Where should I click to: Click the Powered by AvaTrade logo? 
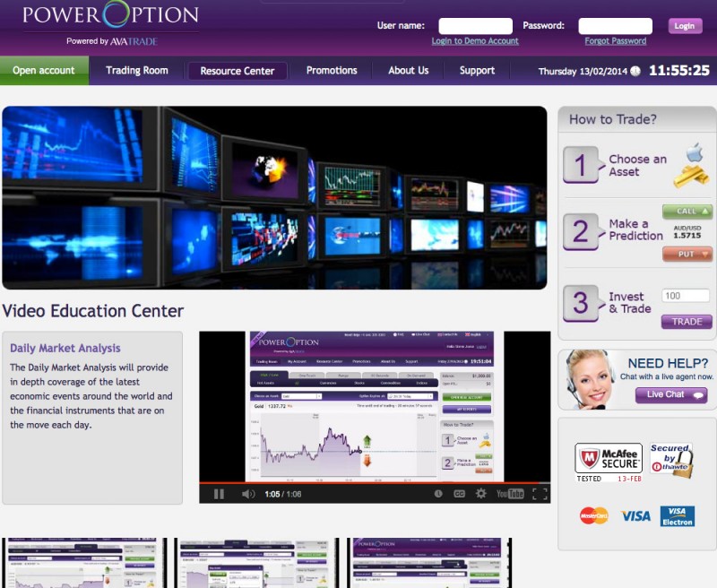coord(112,41)
